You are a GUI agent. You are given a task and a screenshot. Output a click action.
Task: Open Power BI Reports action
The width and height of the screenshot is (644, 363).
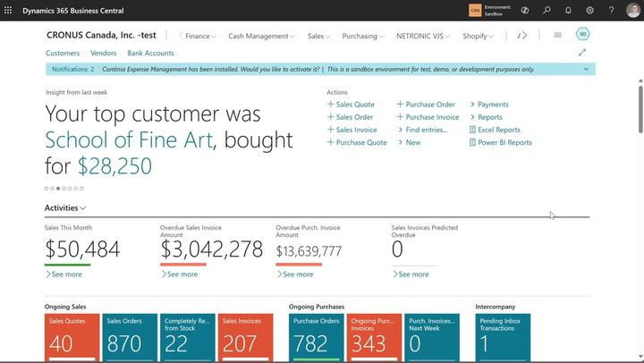(x=500, y=142)
